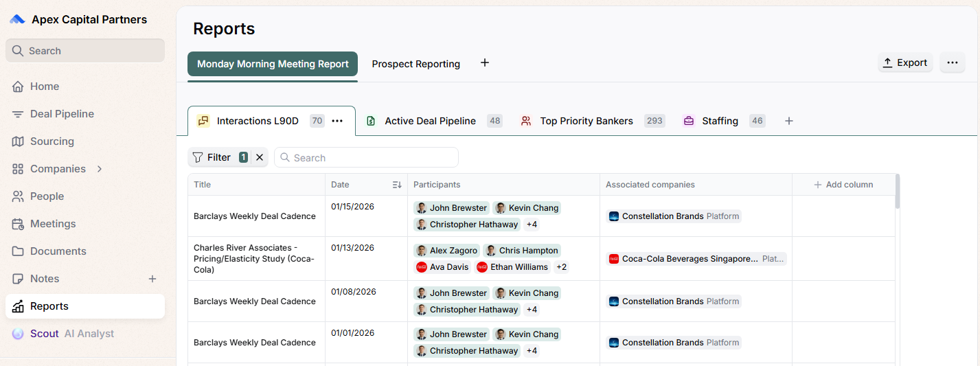Image resolution: width=980 pixels, height=366 pixels.
Task: Go to Sourcing in the sidebar
Action: (85, 141)
